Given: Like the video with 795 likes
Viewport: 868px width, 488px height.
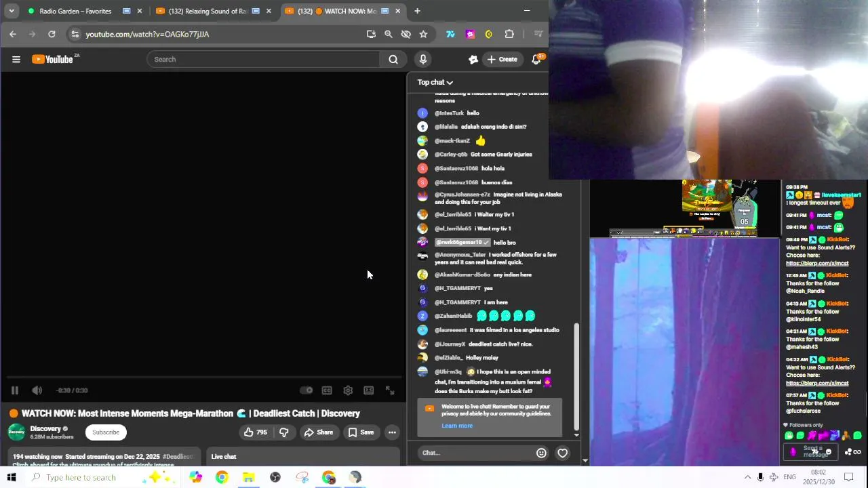Looking at the screenshot, I should (256, 432).
